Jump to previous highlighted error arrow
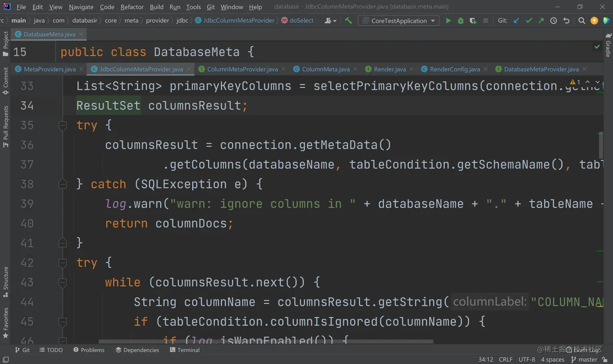The image size is (613, 364). coord(587,82)
